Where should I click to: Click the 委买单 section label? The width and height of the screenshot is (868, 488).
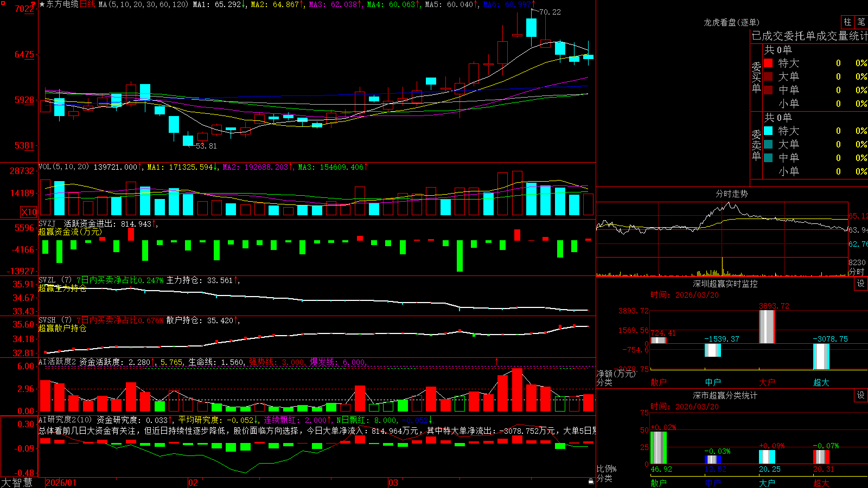click(756, 78)
